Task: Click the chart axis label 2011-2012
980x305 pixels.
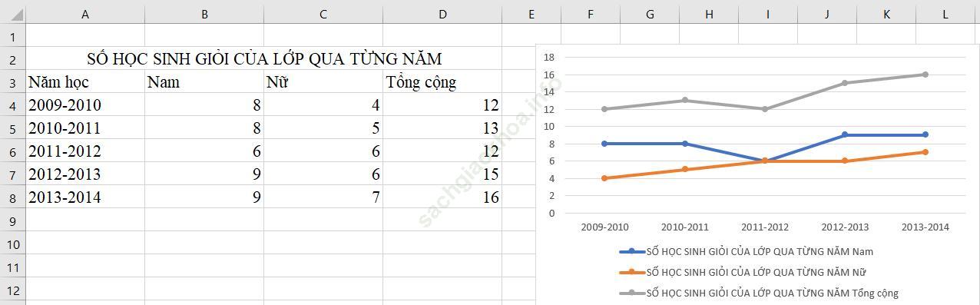Action: click(x=764, y=227)
